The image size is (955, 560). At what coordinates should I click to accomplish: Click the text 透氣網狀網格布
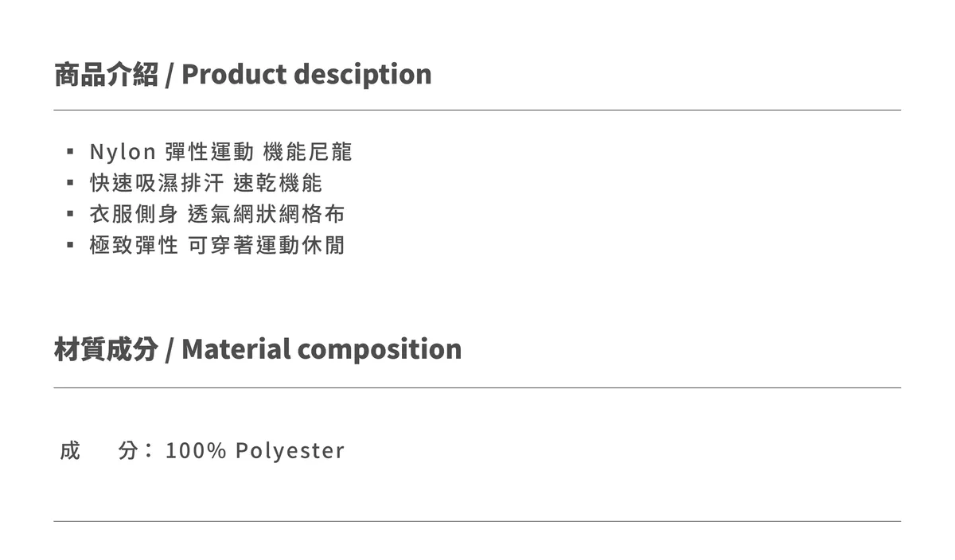coord(267,214)
